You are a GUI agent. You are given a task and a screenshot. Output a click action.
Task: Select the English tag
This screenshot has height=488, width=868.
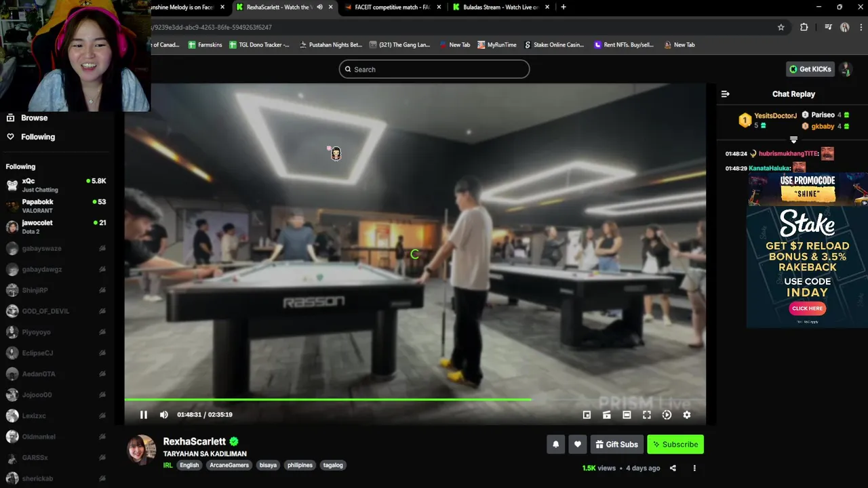tap(189, 466)
